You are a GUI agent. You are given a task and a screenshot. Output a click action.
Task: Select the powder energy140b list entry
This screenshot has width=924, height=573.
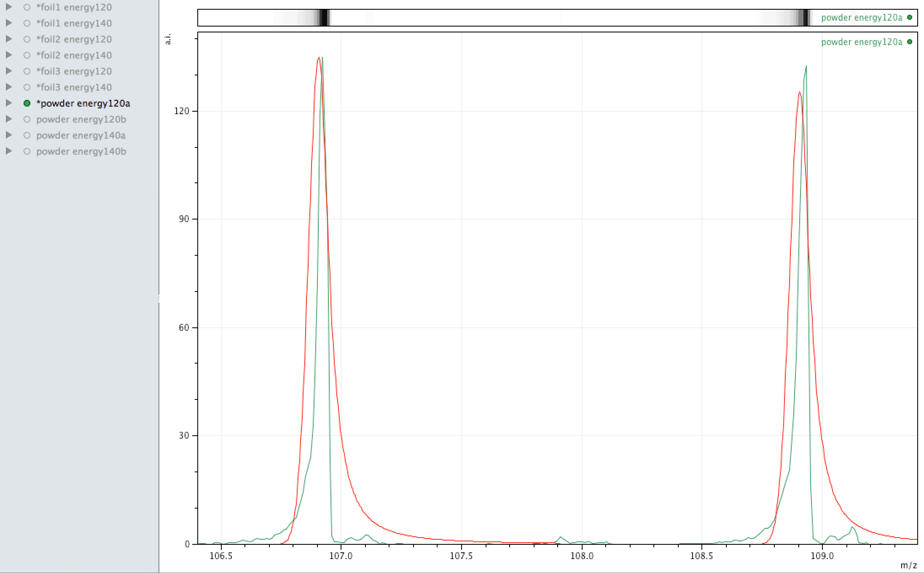point(81,151)
